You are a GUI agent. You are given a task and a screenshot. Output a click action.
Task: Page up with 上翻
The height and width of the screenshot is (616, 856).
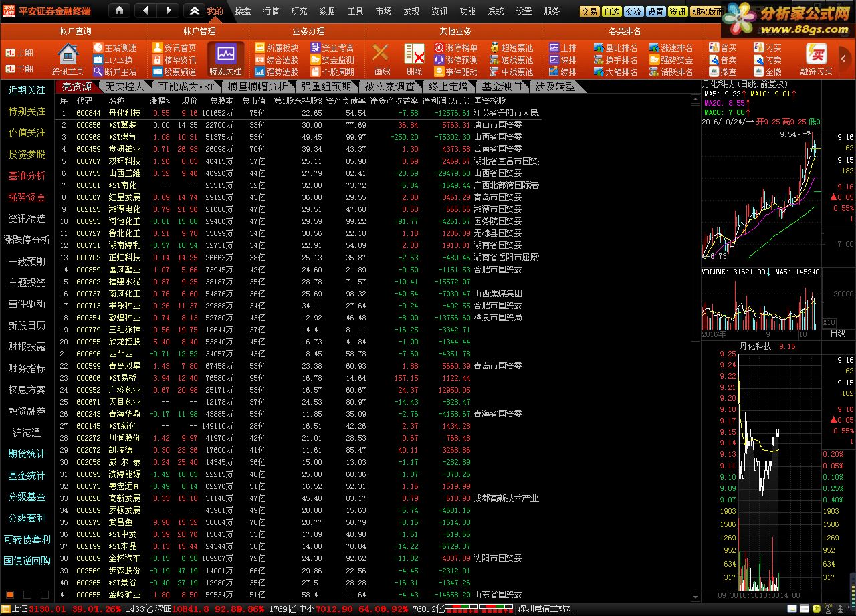19,53
